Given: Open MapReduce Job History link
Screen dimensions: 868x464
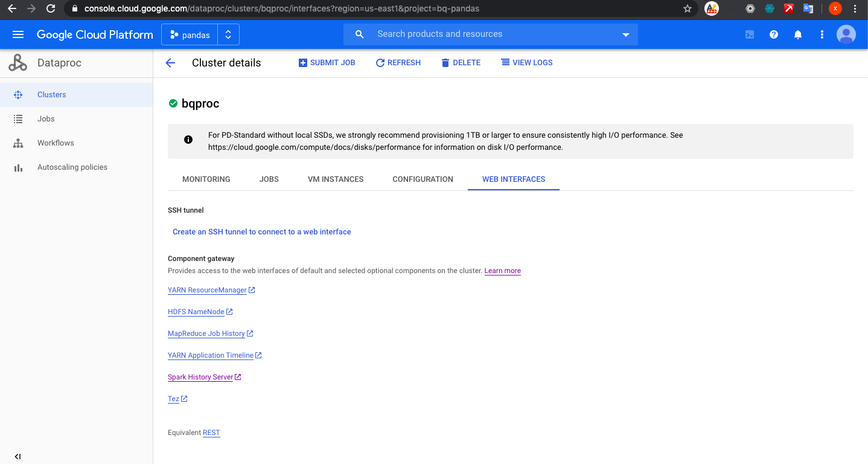Looking at the screenshot, I should [x=211, y=333].
